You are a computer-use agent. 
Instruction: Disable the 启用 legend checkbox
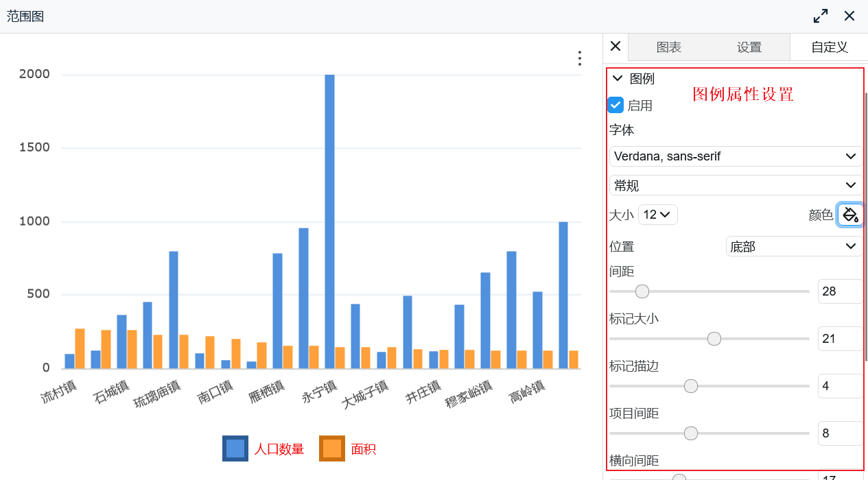pos(616,105)
